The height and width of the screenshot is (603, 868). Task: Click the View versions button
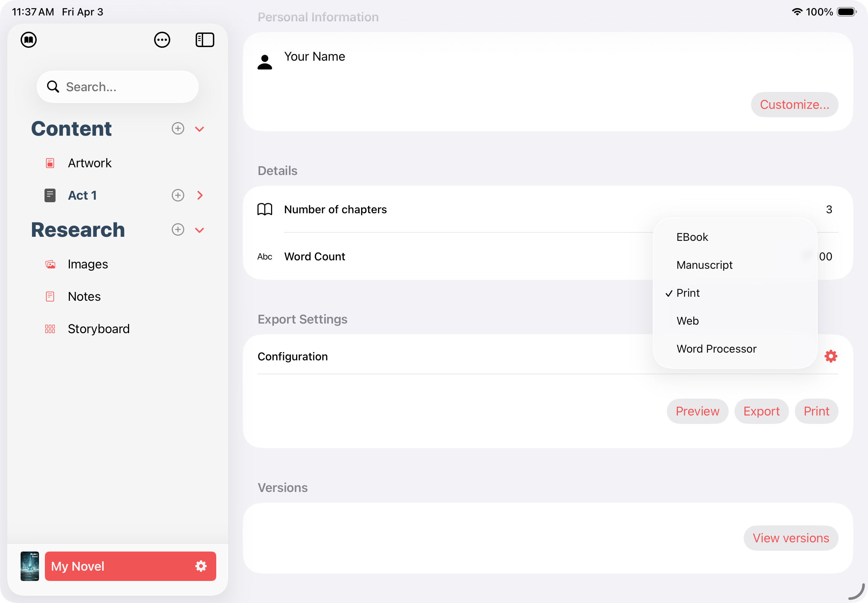pyautogui.click(x=791, y=538)
